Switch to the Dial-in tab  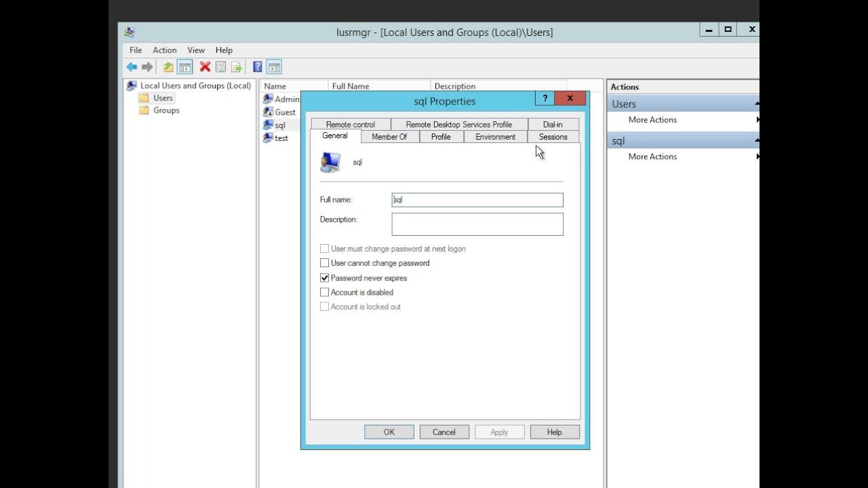click(x=553, y=125)
